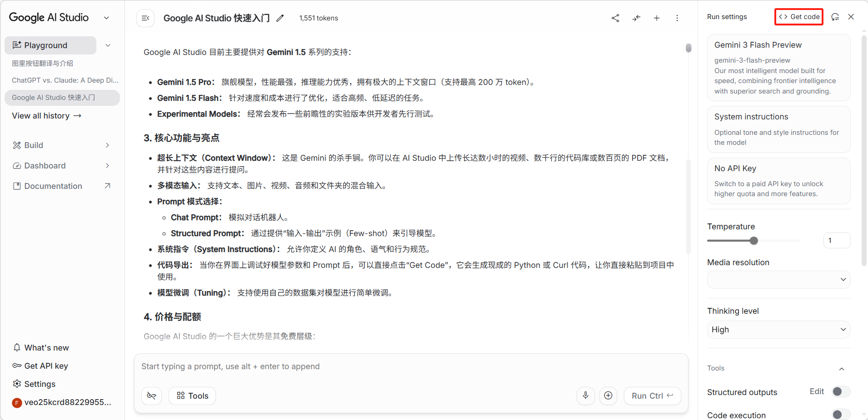Screen dimensions: 868x420
Task: Adjust the Temperature slider handle
Action: point(754,241)
